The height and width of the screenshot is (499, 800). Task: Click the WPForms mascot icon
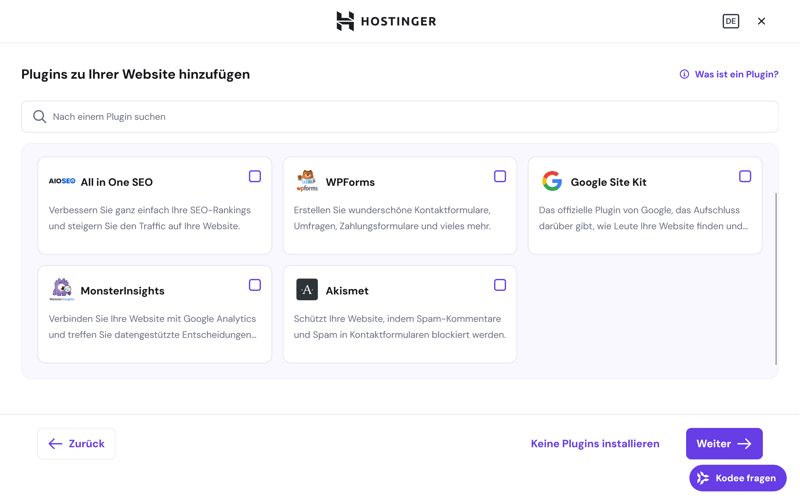(307, 181)
